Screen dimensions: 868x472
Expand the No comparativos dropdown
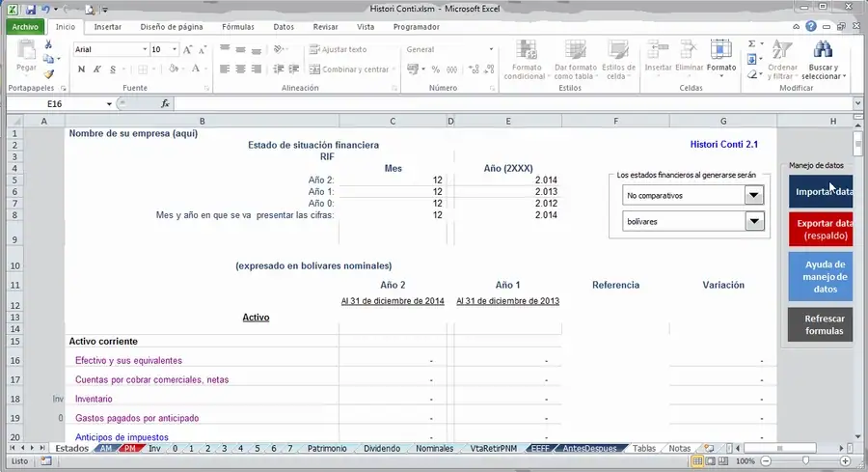[x=754, y=195]
